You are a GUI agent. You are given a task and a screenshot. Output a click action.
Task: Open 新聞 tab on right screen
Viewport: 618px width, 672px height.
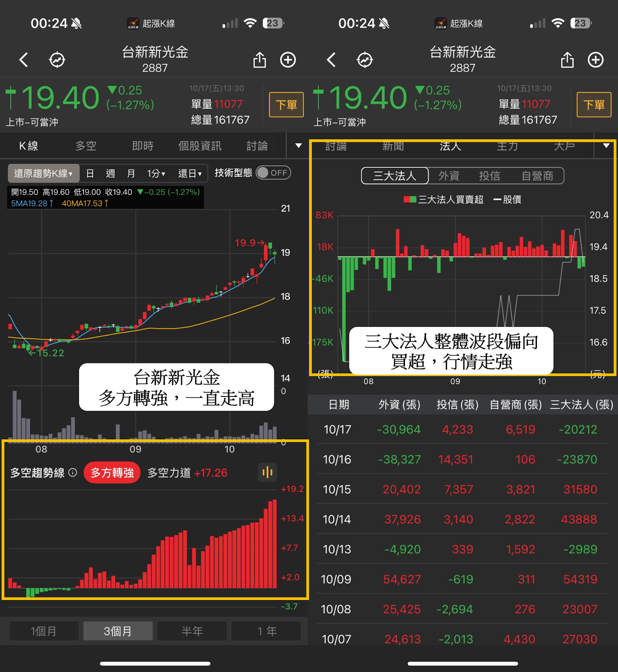pos(393,146)
